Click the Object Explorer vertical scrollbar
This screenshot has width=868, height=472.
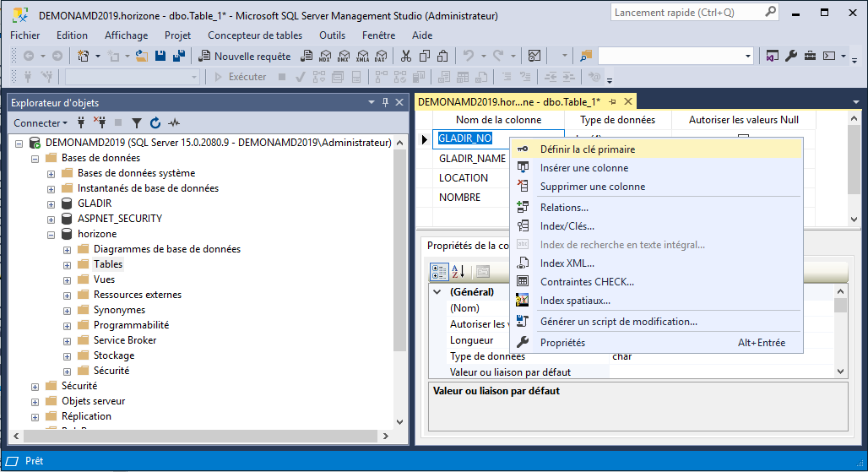pos(400,253)
